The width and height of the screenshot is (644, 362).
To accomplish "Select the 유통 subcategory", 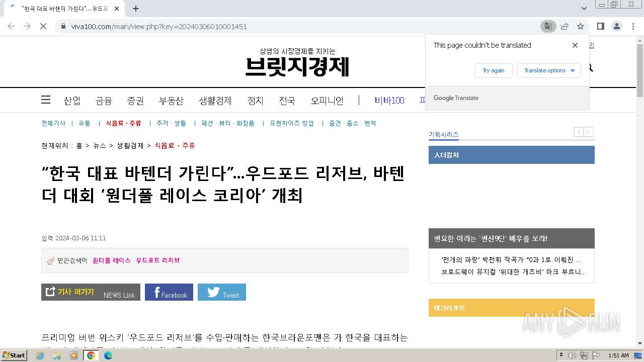I will click(x=85, y=123).
